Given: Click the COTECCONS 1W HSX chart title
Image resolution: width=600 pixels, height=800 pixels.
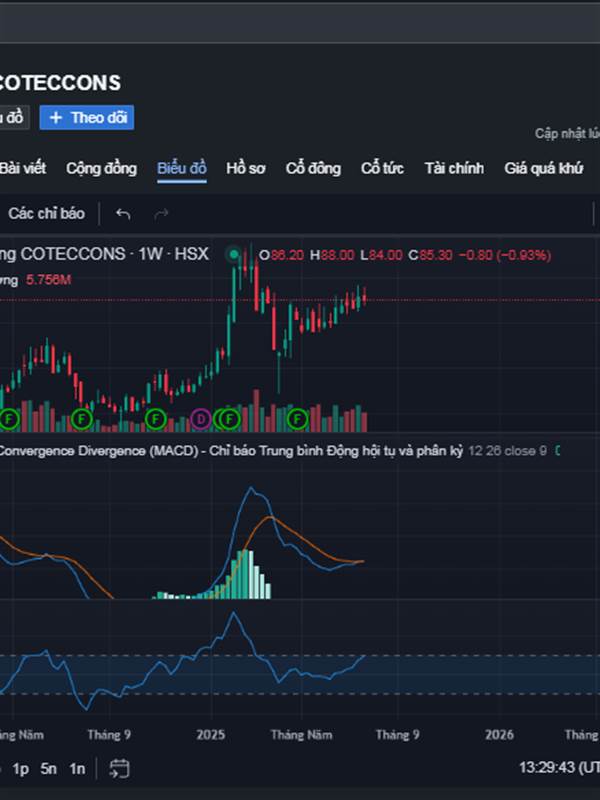Looking at the screenshot, I should coord(105,254).
